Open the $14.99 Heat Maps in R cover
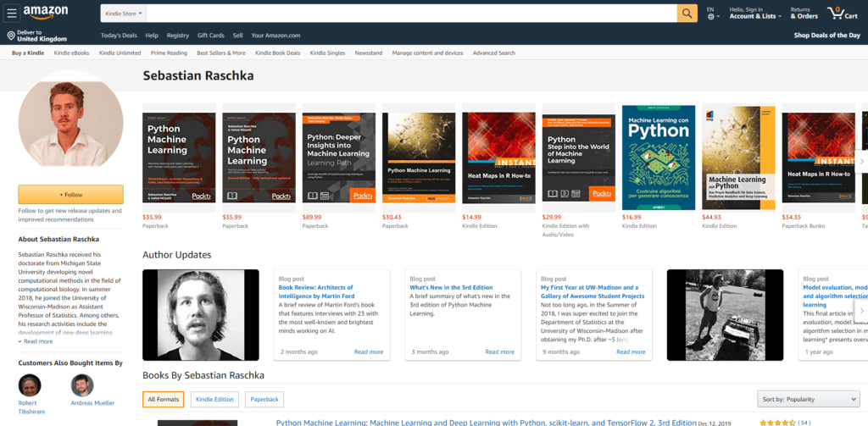This screenshot has height=426, width=868. [498, 158]
